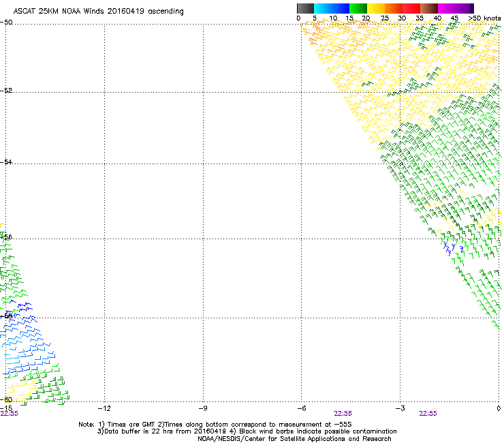Click the magenta 40-45 knots color segment
Viewport: 504px width, 443px height.
point(447,8)
